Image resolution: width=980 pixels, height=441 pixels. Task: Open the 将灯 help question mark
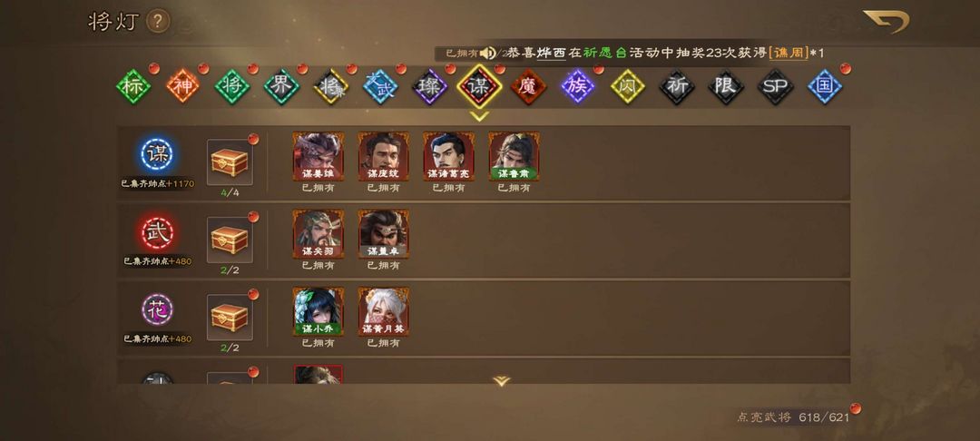tap(158, 22)
